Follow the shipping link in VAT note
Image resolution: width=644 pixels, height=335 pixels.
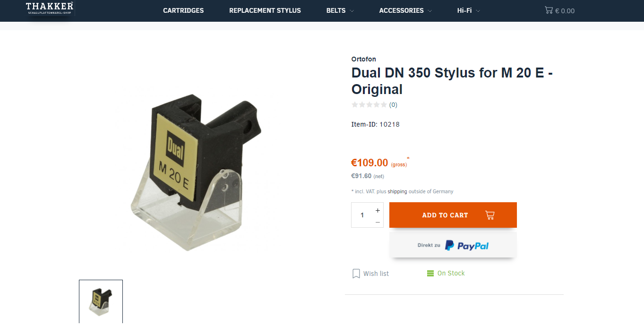(x=397, y=191)
